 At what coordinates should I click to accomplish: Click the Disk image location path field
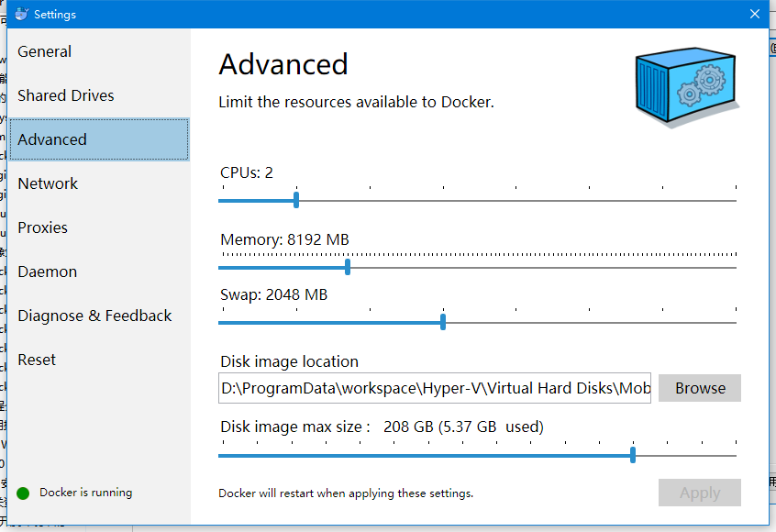pos(435,388)
